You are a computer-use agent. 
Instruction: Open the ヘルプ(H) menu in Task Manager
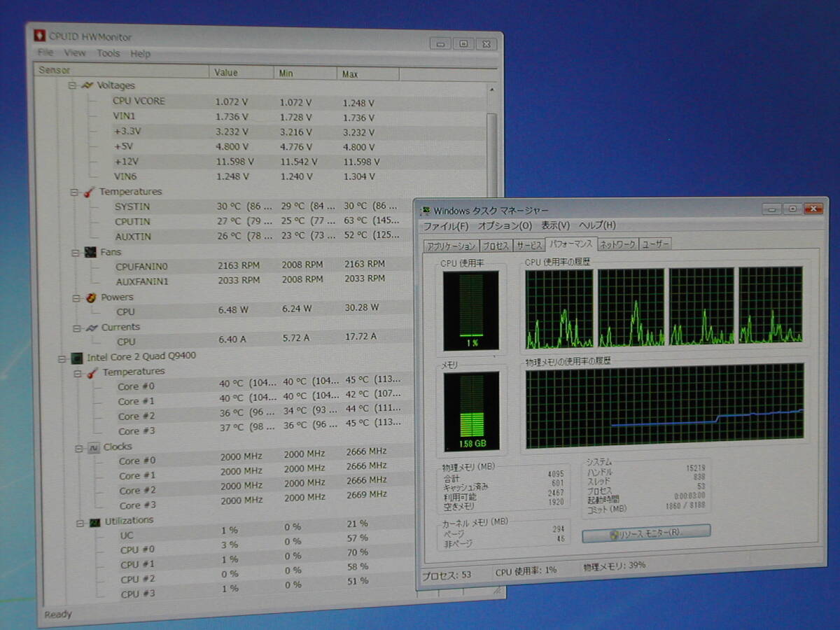(x=597, y=225)
